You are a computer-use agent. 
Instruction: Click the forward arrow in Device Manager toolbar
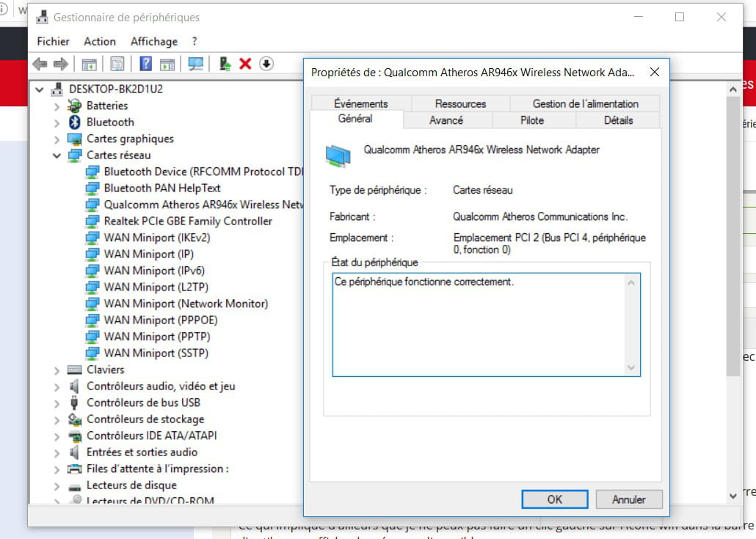(x=61, y=64)
